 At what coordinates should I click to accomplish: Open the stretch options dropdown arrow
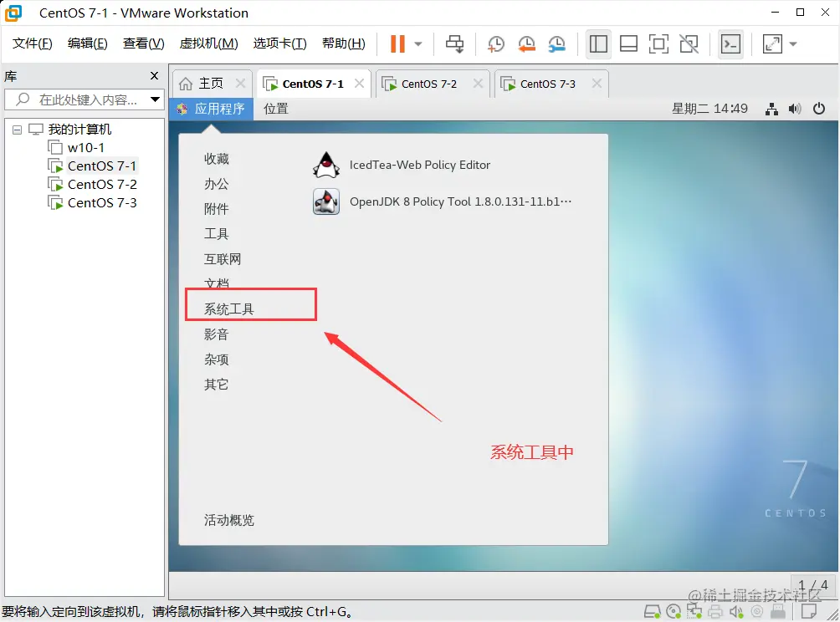[793, 44]
